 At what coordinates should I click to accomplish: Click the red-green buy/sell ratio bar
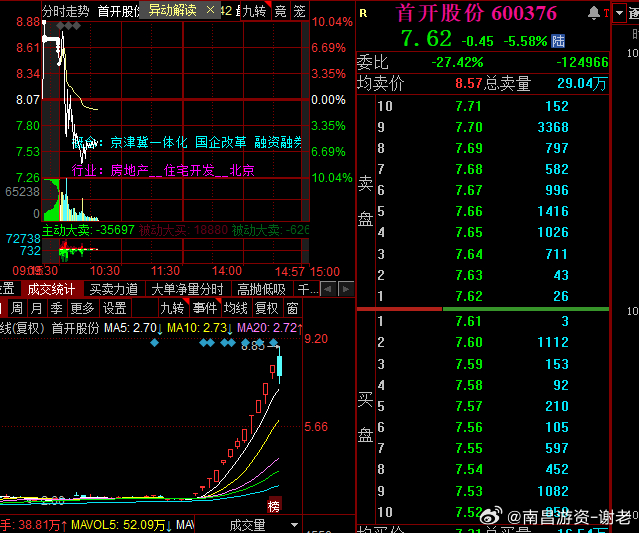[483, 309]
